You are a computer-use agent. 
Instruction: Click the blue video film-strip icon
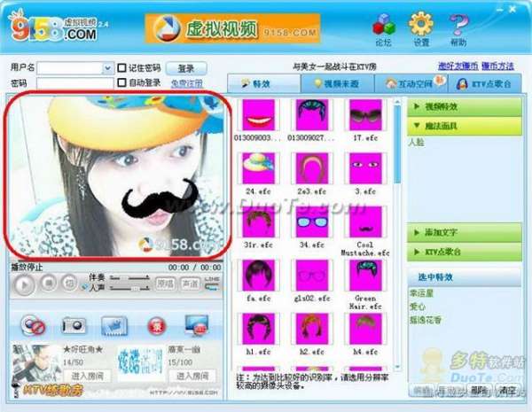tap(114, 326)
